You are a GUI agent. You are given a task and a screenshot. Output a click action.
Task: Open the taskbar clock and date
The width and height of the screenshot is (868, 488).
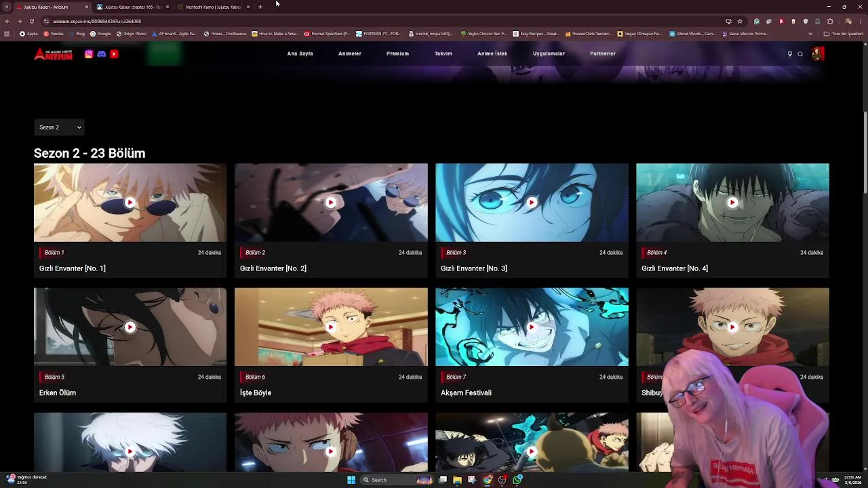852,479
